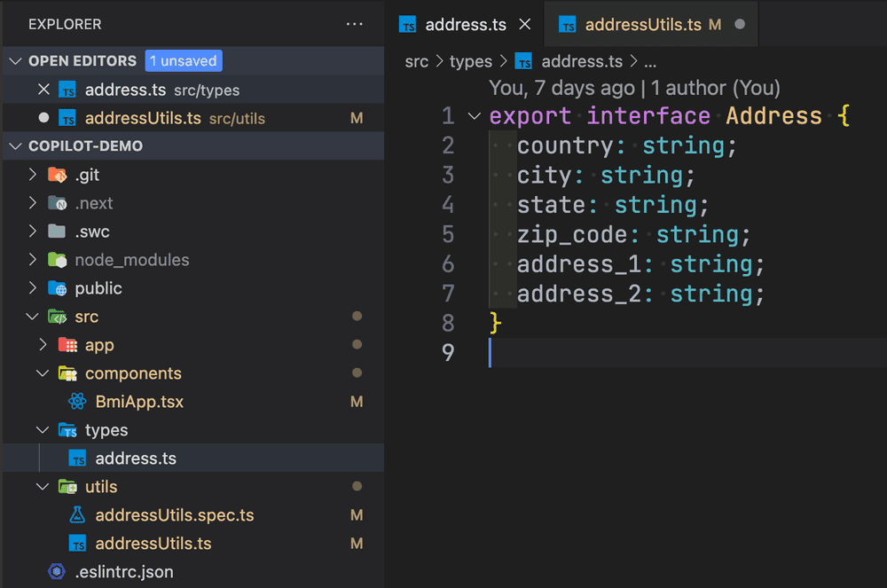
Task: Collapse the components folder
Action: [43, 373]
